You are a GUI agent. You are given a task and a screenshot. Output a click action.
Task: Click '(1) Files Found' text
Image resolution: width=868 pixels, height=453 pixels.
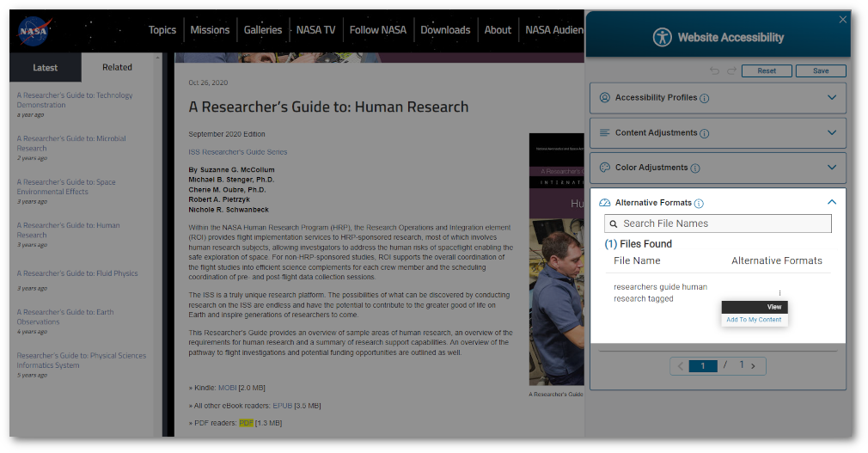639,244
